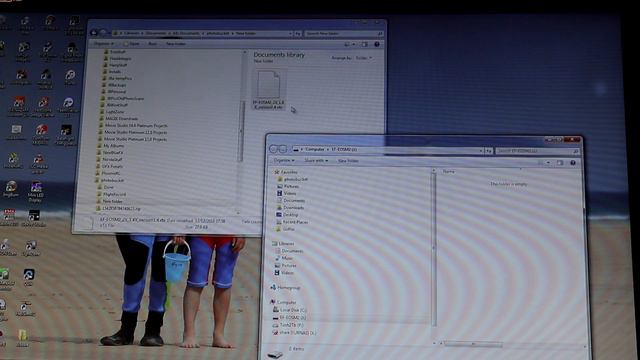Click Burn in the Documents library toolbar
Image resolution: width=640 pixels, height=360 pixels.
point(153,44)
